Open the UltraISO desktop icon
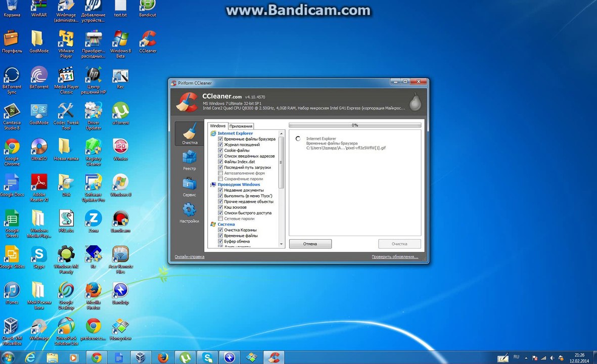This screenshot has height=364, width=597. (39, 149)
